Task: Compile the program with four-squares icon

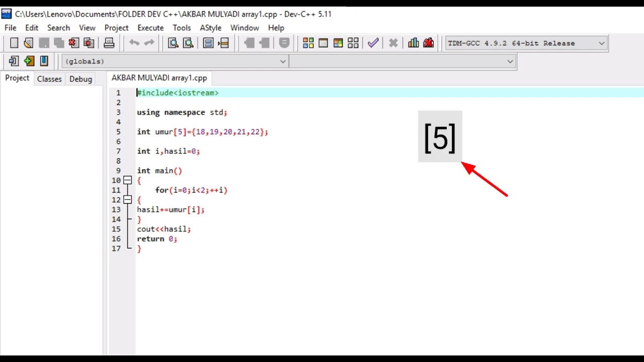Action: pyautogui.click(x=308, y=43)
